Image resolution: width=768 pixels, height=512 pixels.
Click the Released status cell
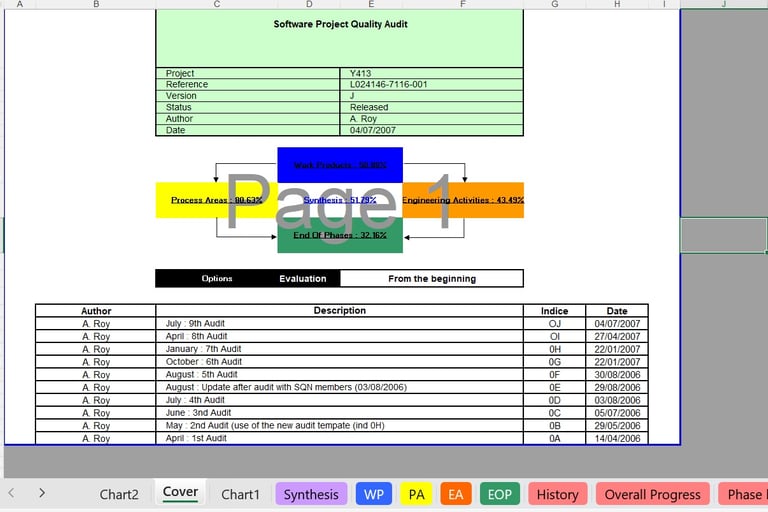432,107
